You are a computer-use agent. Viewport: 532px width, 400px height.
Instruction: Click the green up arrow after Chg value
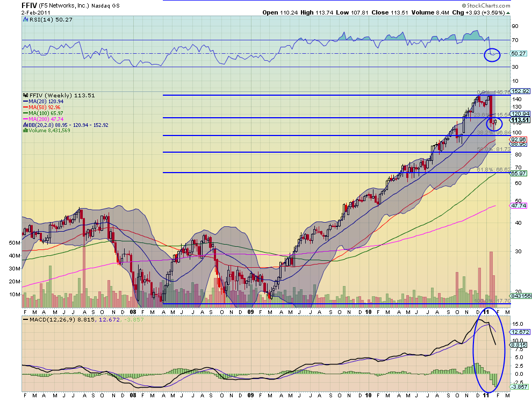click(x=508, y=13)
